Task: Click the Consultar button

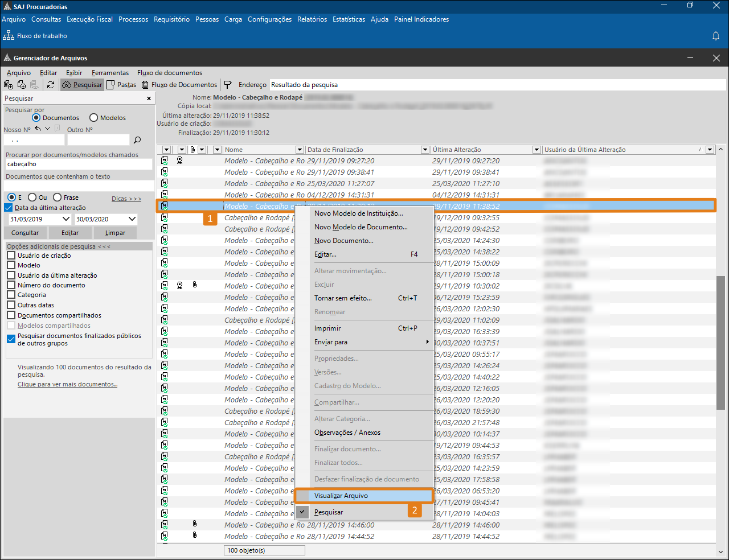Action: point(25,233)
